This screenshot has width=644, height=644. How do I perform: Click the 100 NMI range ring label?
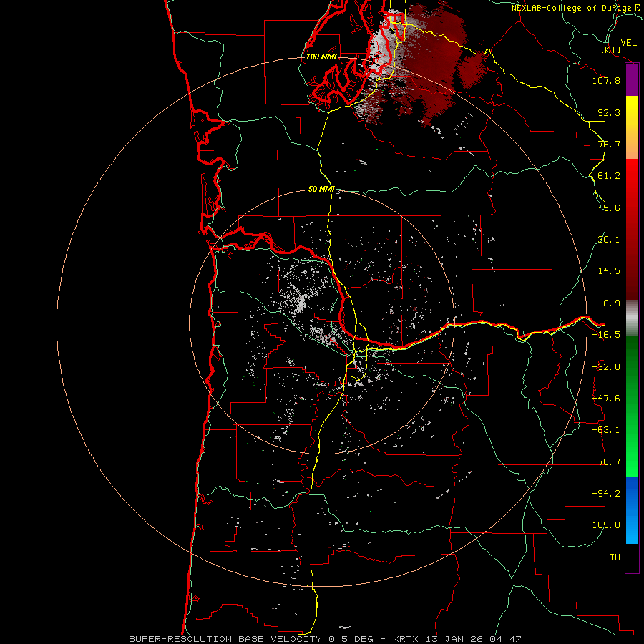321,57
